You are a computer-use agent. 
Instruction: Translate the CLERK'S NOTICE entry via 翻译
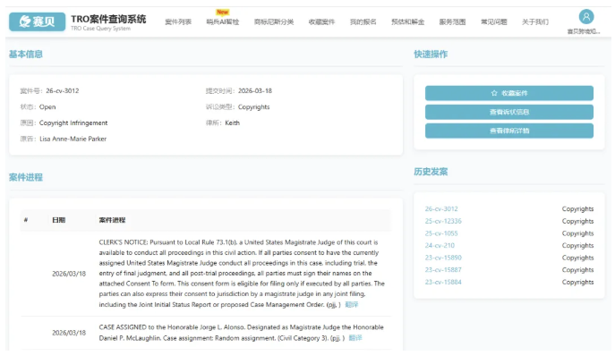tap(352, 304)
